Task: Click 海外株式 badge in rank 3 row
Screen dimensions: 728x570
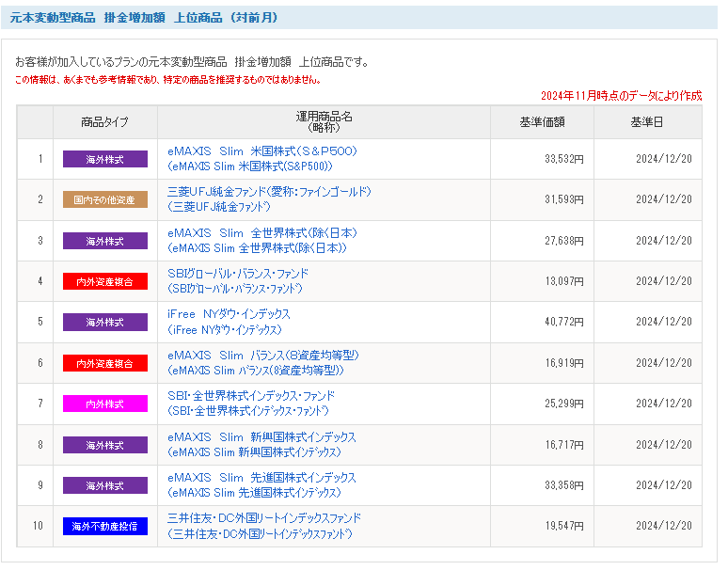Action: 105,241
